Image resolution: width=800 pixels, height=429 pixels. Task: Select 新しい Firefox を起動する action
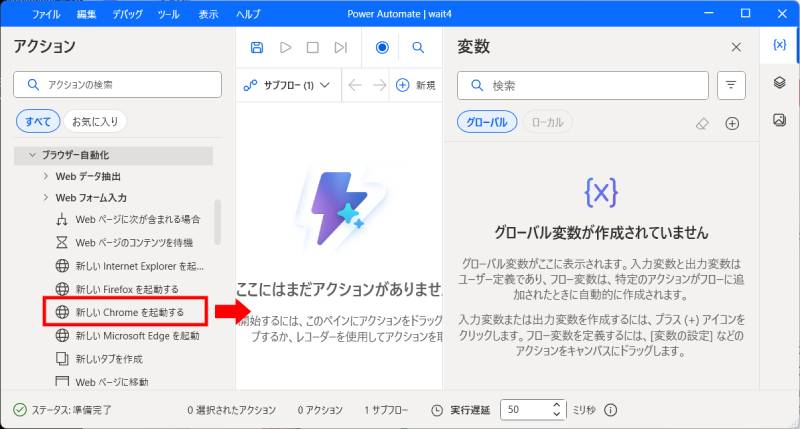(117, 289)
